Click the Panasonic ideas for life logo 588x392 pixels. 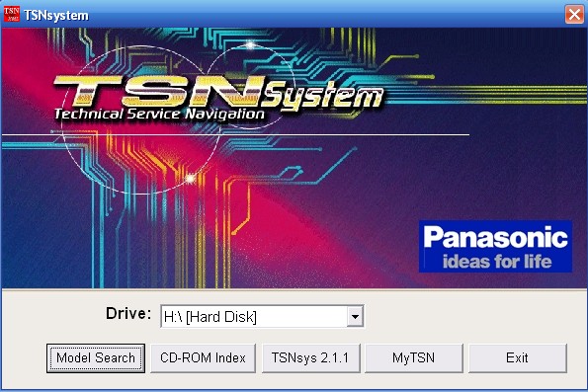[495, 246]
